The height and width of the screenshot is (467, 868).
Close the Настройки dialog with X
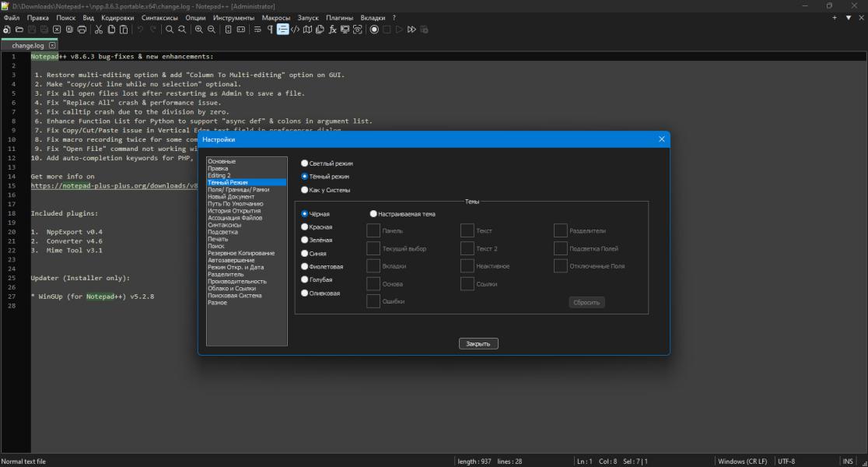click(x=662, y=139)
